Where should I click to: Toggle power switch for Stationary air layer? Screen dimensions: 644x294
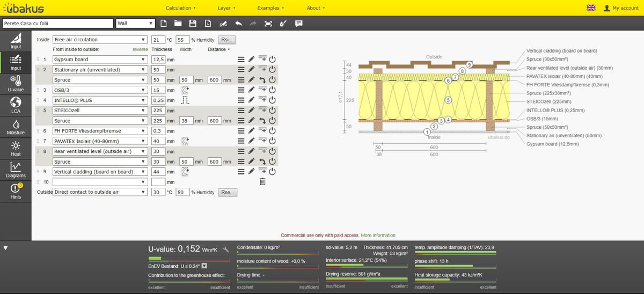tap(272, 70)
